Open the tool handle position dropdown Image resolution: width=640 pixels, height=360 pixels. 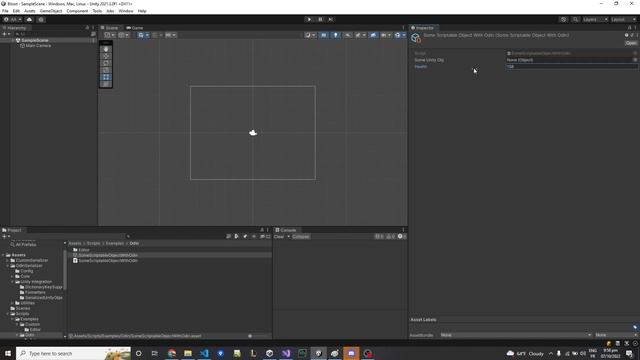pos(109,35)
